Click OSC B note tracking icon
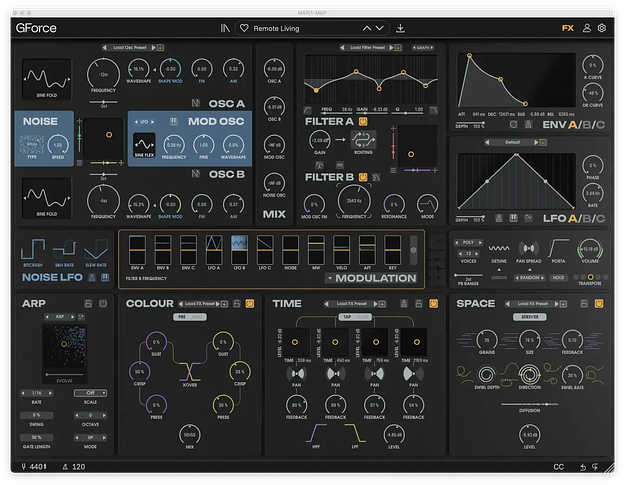Screen dimensions: 625x485 (196, 174)
